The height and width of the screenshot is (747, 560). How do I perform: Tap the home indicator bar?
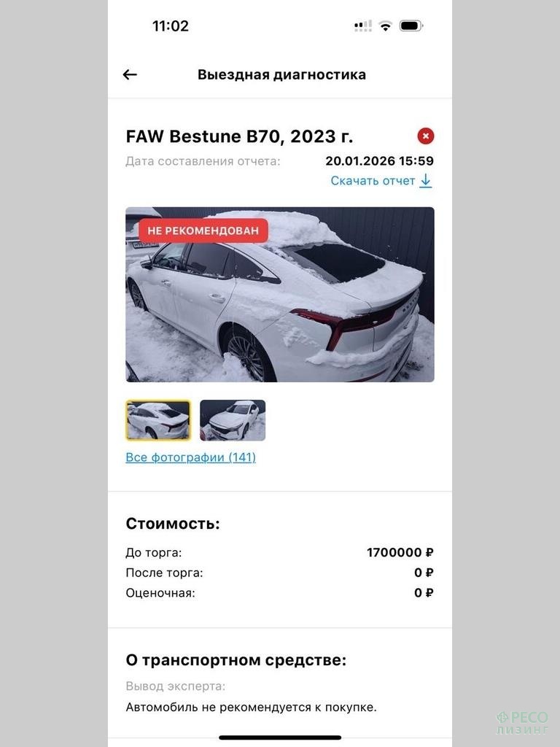point(280,738)
